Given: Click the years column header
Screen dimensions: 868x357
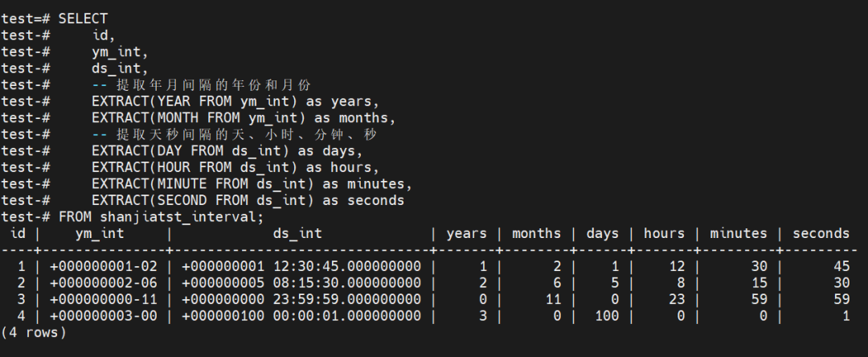Looking at the screenshot, I should pyautogui.click(x=467, y=233).
